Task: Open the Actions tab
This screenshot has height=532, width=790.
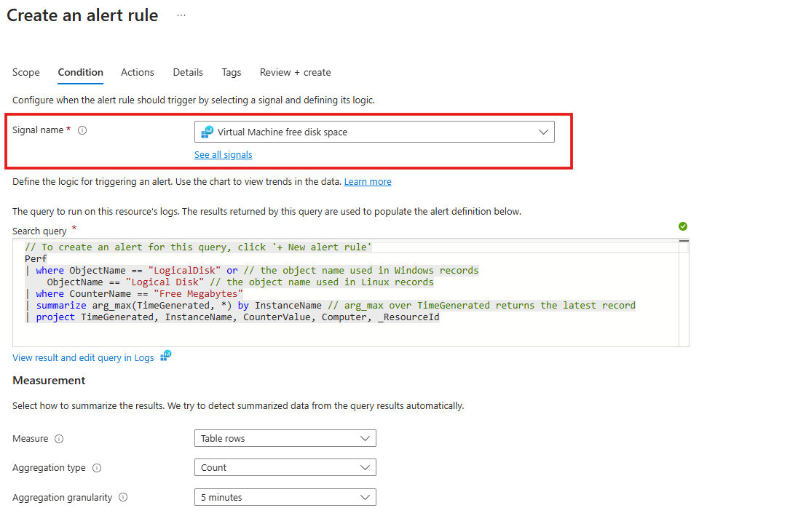Action: (138, 73)
